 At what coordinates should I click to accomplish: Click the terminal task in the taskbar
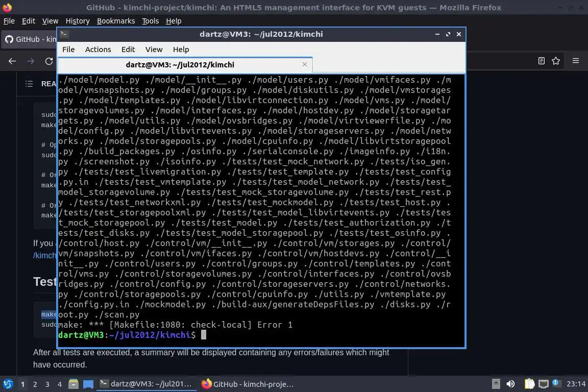point(146,384)
